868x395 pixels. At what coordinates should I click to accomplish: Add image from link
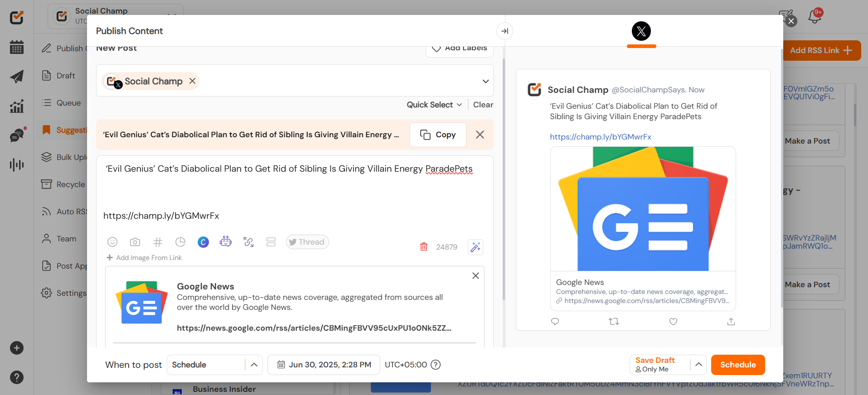(x=144, y=258)
